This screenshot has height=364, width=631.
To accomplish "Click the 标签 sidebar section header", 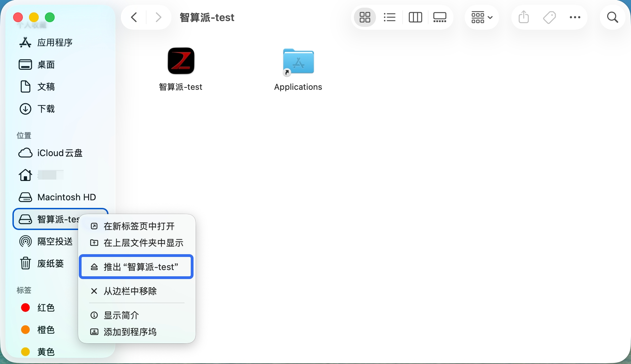I will point(24,290).
